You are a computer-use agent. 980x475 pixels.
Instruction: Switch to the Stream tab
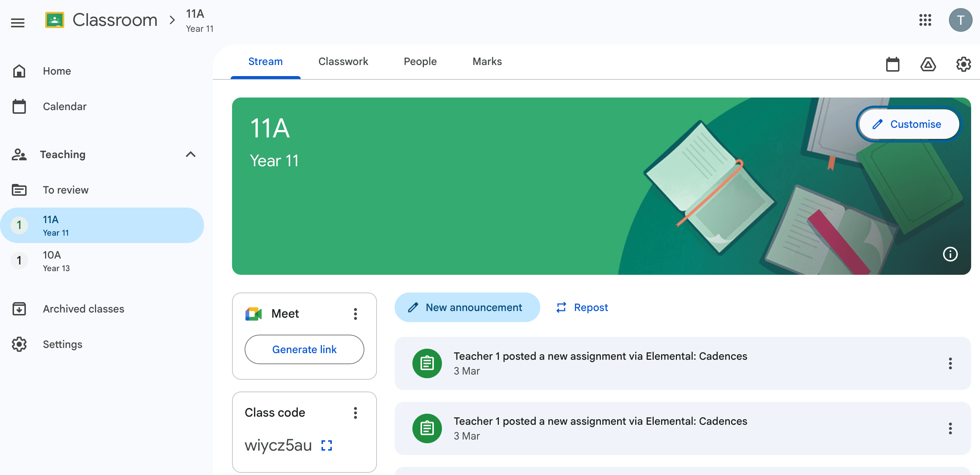pos(265,62)
